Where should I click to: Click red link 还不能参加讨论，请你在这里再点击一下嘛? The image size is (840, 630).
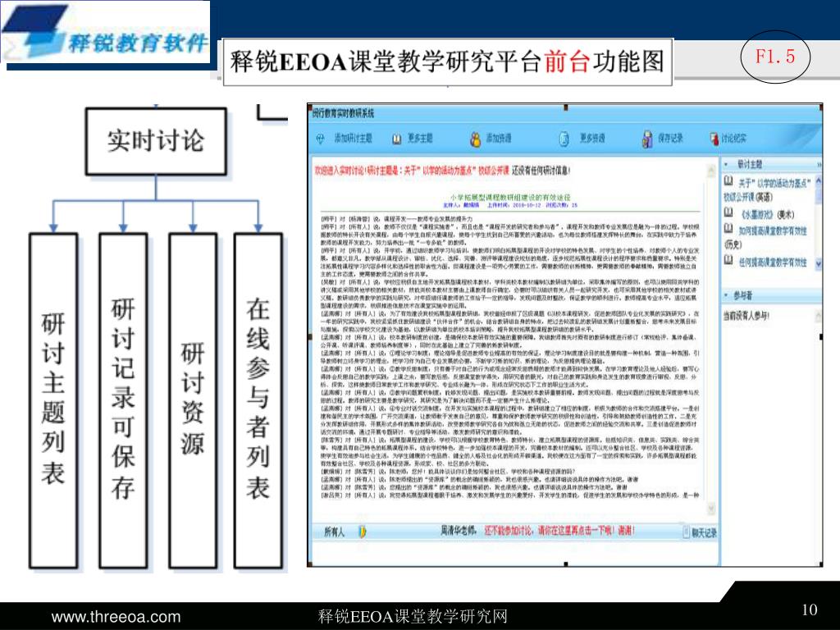pos(559,531)
